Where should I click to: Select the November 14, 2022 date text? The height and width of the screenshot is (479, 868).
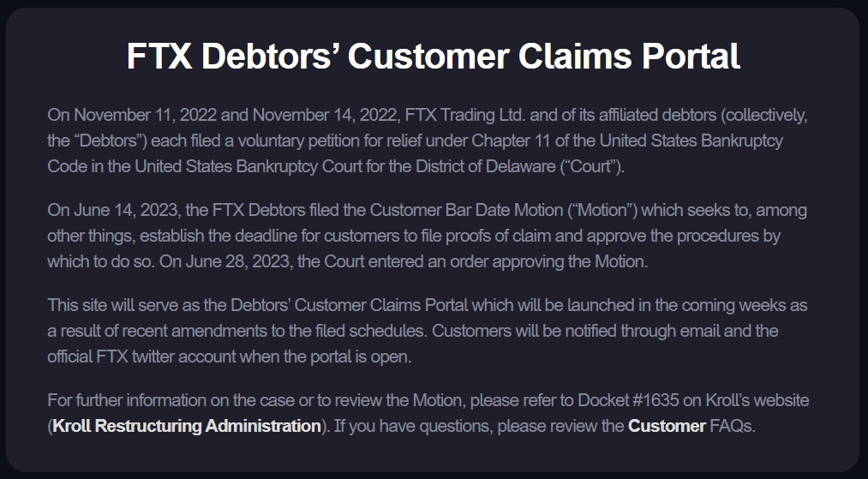pos(324,115)
